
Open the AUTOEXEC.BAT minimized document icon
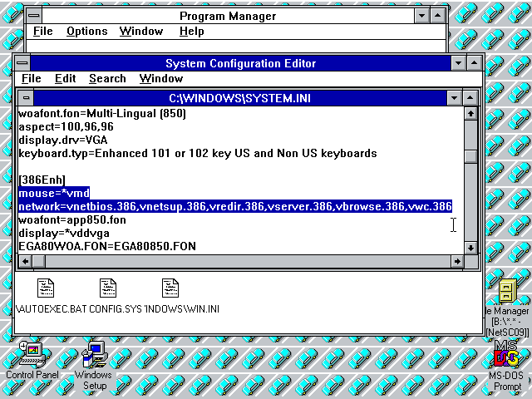[x=46, y=288]
